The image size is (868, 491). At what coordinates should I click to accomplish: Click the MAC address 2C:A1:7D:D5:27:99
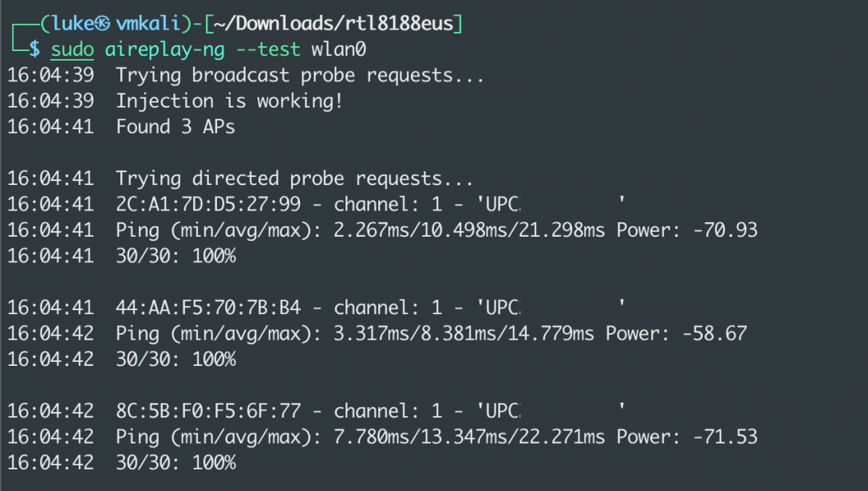point(208,204)
